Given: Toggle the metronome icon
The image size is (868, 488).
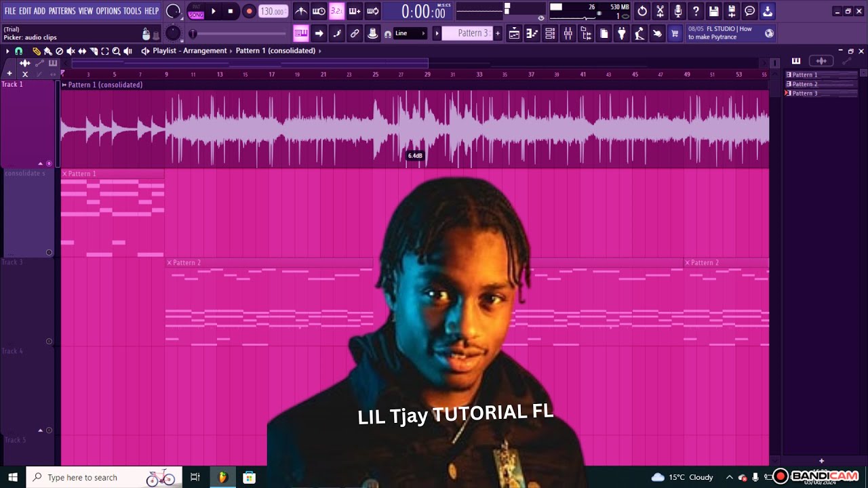Looking at the screenshot, I should (x=301, y=12).
